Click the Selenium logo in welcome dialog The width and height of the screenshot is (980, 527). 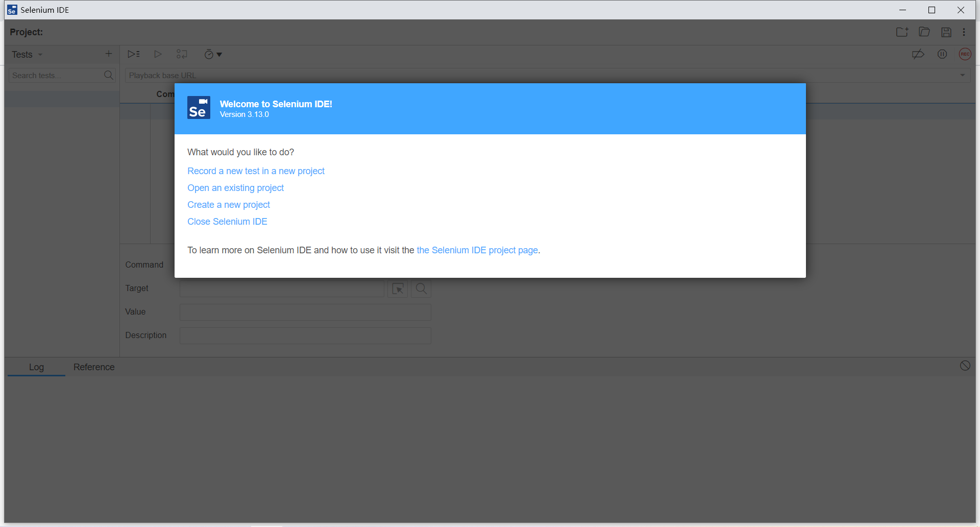(x=199, y=108)
